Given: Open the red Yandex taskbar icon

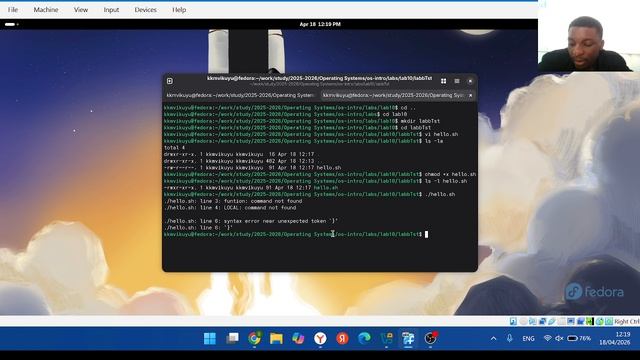Looking at the screenshot, I should point(342,338).
